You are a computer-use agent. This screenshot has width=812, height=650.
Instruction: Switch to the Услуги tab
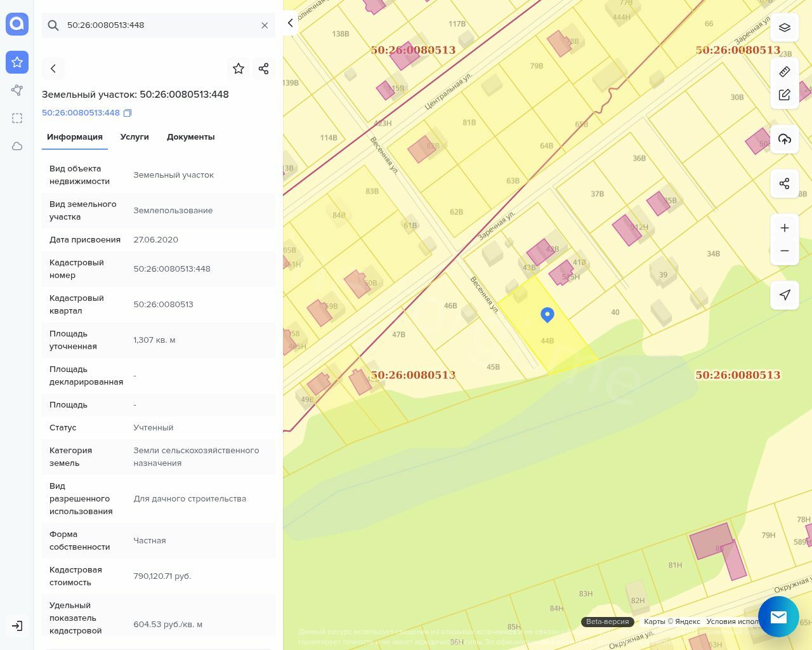click(134, 137)
